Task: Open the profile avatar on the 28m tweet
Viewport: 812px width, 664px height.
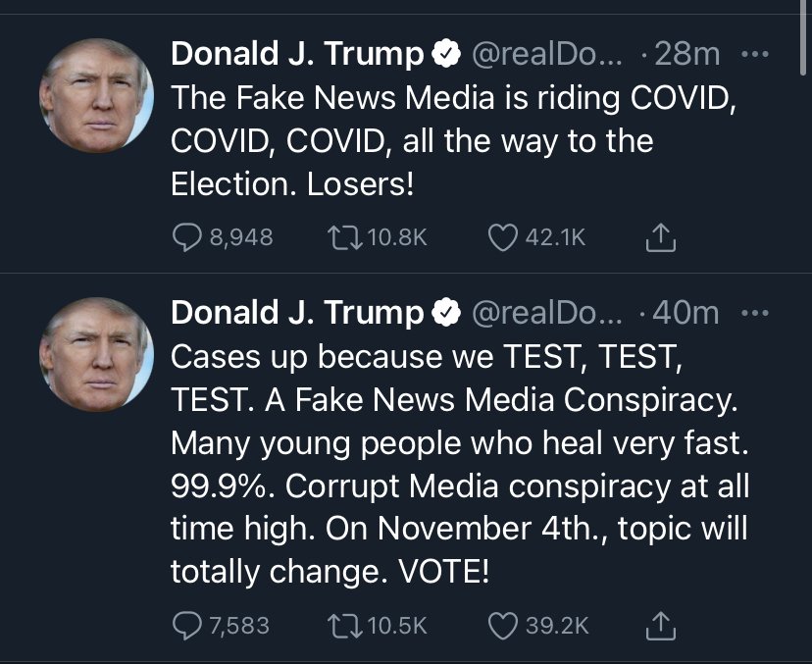Action: coord(96,97)
